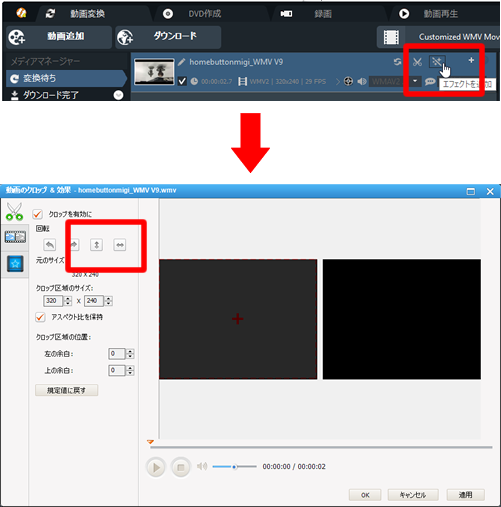Click the OK button in the crop dialog
The width and height of the screenshot is (501, 507).
click(x=365, y=495)
